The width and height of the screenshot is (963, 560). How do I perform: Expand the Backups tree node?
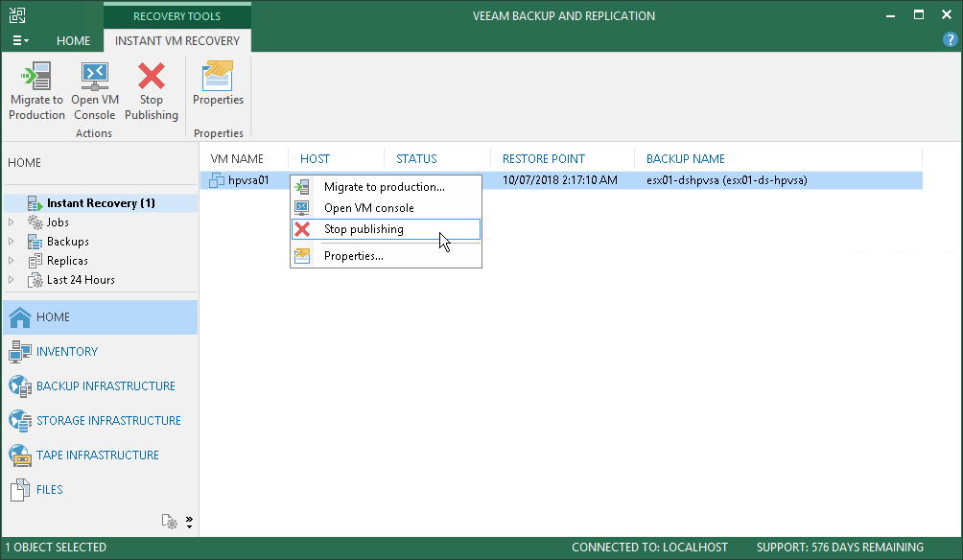pyautogui.click(x=12, y=242)
